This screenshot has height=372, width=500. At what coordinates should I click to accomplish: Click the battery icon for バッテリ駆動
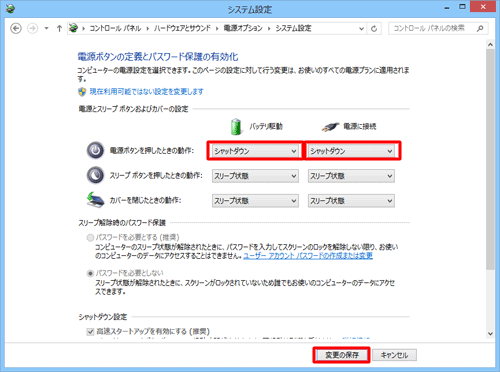[x=236, y=126]
